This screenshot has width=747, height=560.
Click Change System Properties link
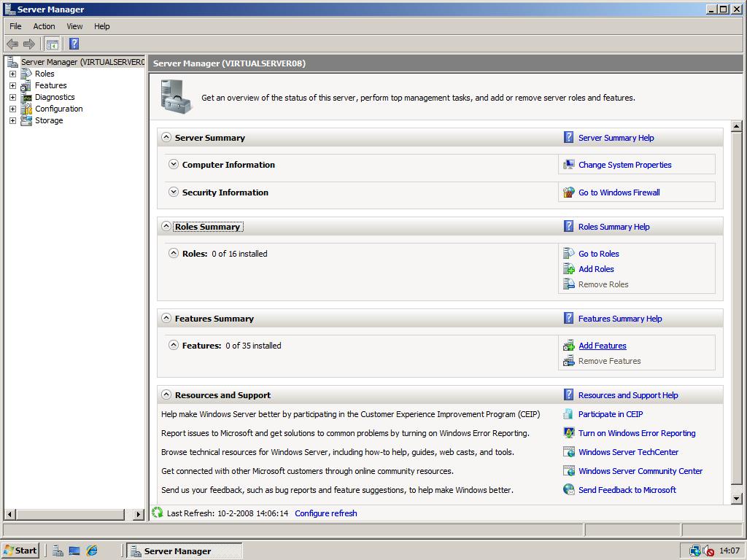click(x=624, y=165)
